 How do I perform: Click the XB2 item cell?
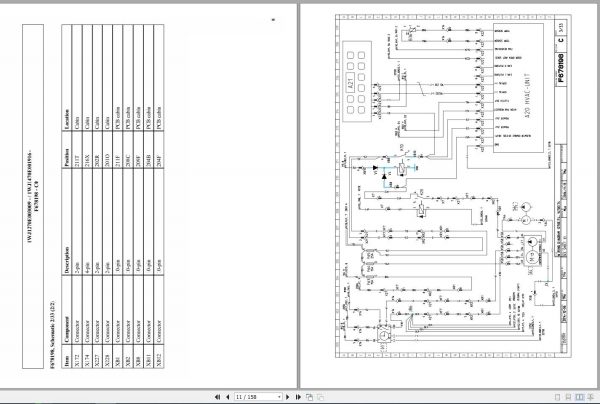click(x=128, y=357)
